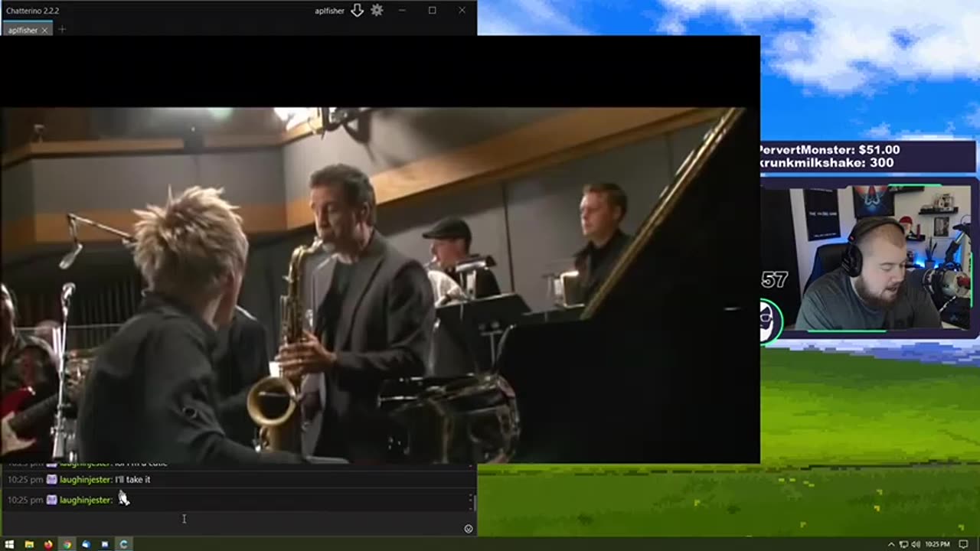980x551 pixels.
Task: Click the aplfisher account name in title bar
Action: point(329,11)
